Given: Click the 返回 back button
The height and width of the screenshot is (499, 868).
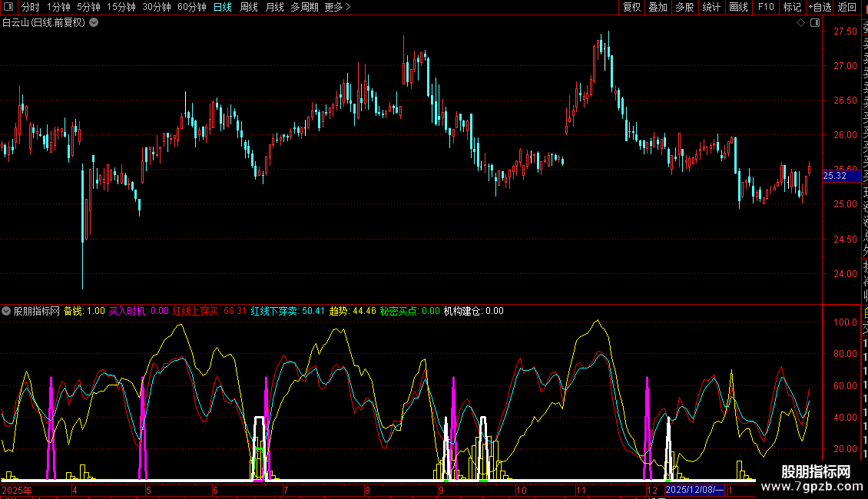Looking at the screenshot, I should [x=847, y=7].
